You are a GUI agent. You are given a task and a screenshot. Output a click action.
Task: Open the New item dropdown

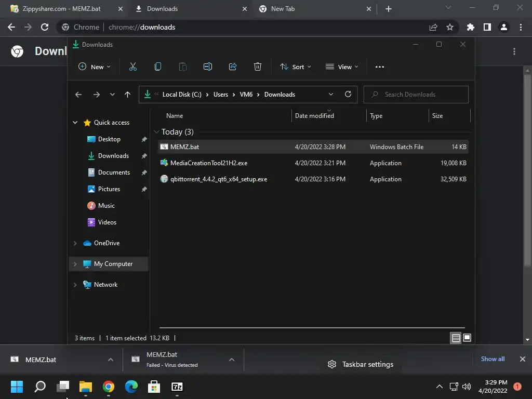tap(95, 67)
